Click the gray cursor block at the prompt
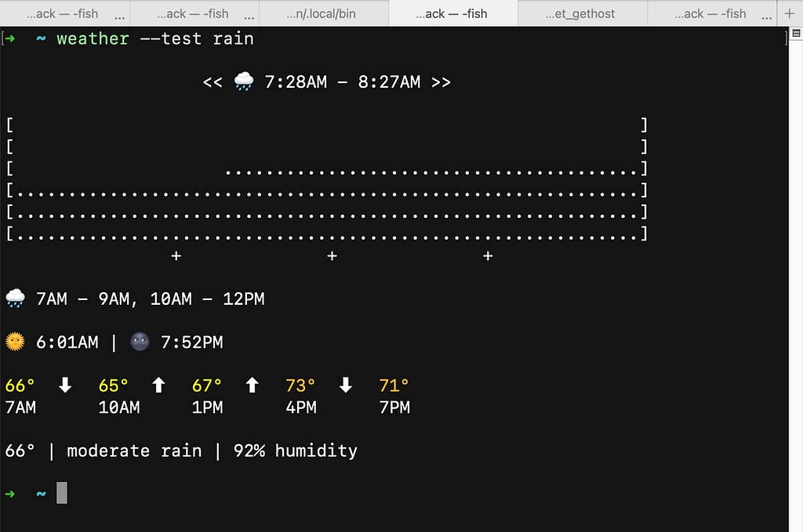 [62, 493]
